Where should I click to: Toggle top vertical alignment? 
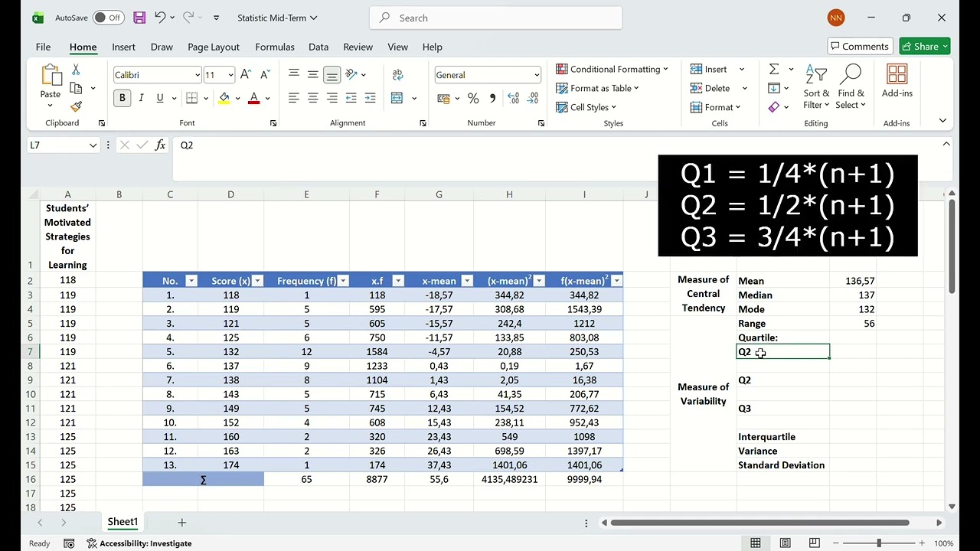[x=294, y=74]
